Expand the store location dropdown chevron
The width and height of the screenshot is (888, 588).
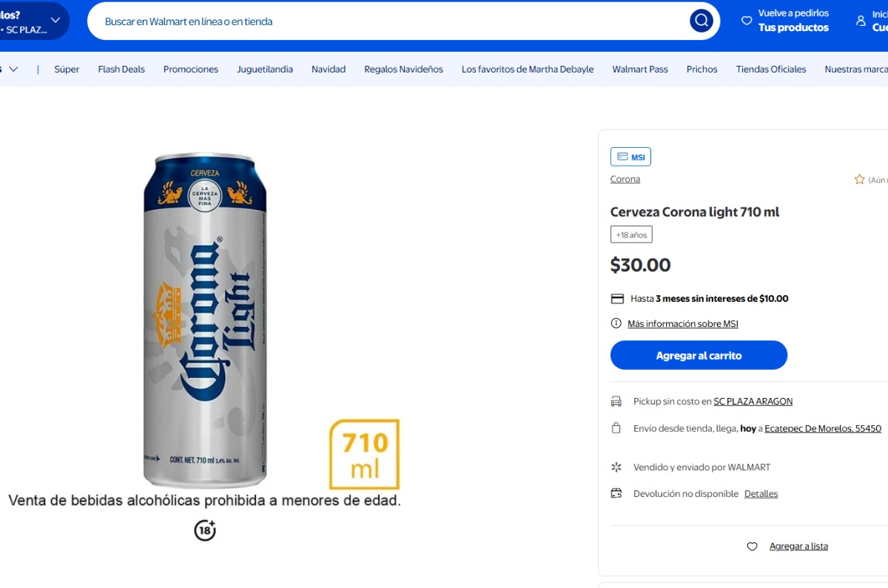tap(55, 20)
